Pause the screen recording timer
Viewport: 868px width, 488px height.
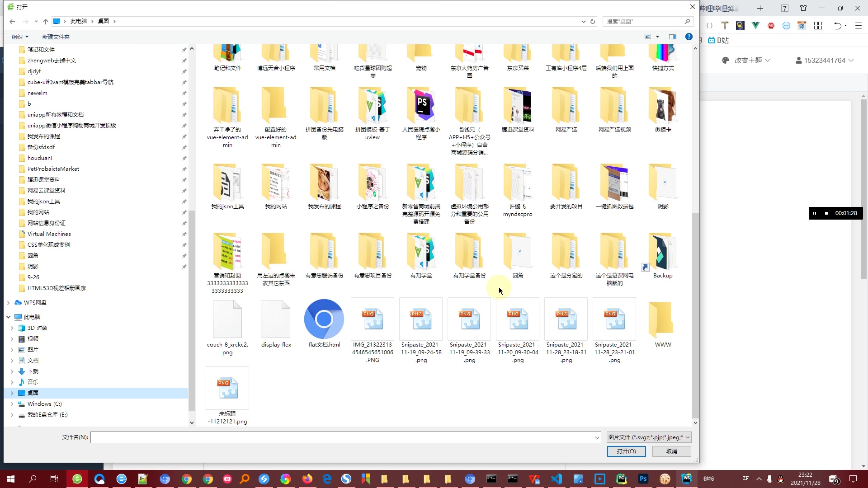coord(815,213)
